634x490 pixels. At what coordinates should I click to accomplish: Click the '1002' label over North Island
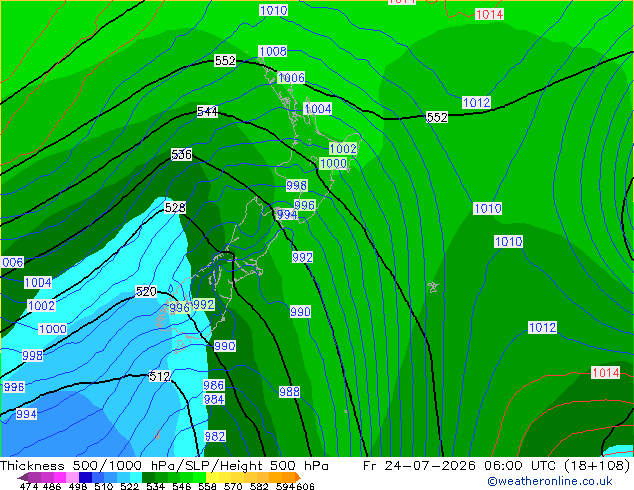point(343,148)
